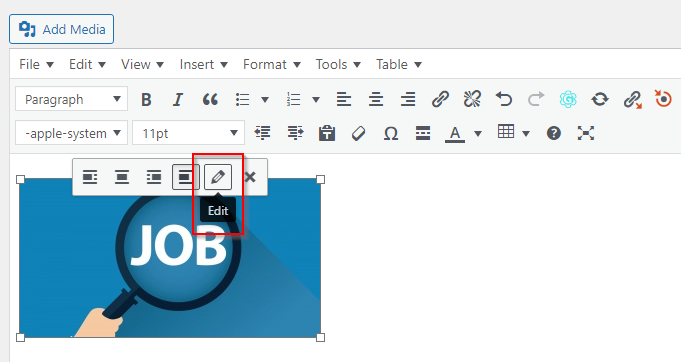The width and height of the screenshot is (681, 362).
Task: Open the Insert menu
Action: click(203, 64)
